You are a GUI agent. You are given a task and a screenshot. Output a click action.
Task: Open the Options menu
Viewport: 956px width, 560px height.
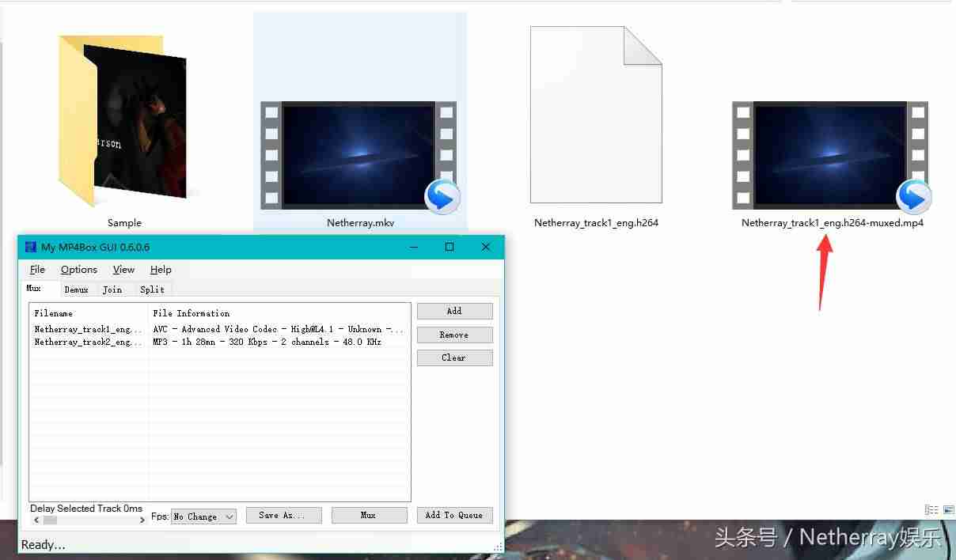pos(79,270)
